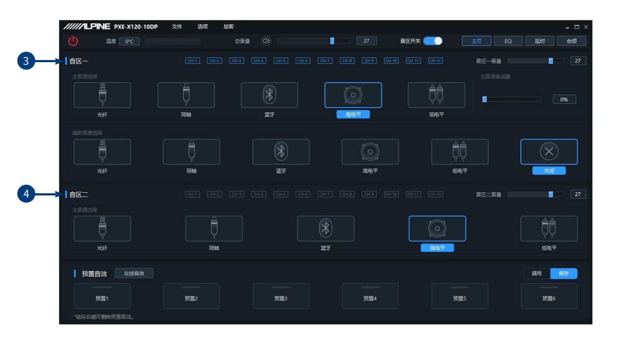632x364 pixels.
Task: Select coaxial as Zone 1 main source
Action: 186,95
